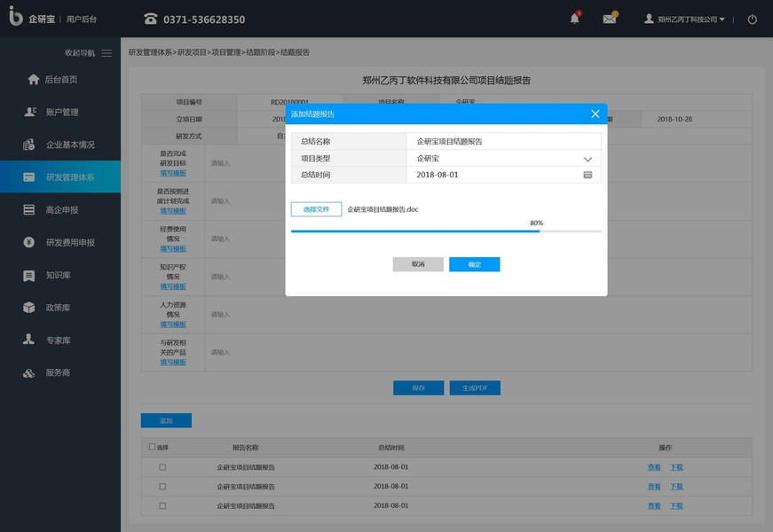
Task: Click the 生成PDF button
Action: 475,387
